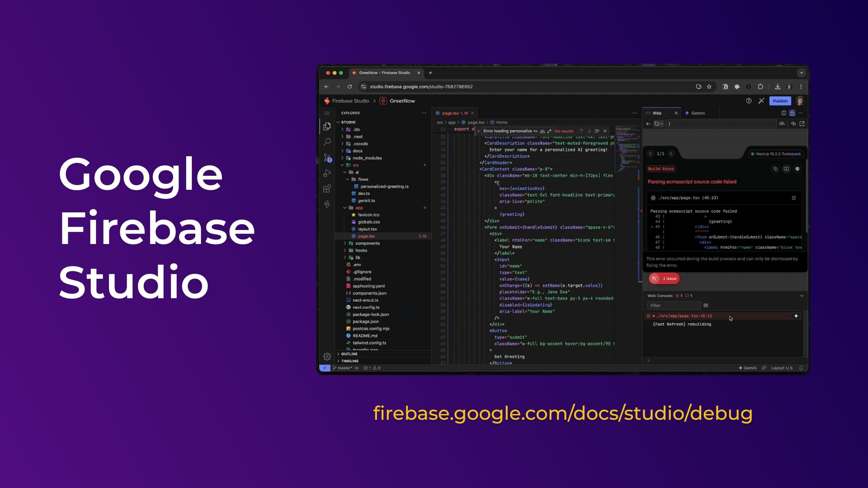Viewport: 868px width, 488px height.
Task: Open the Manage gear icon at sidebar bottom
Action: click(327, 357)
